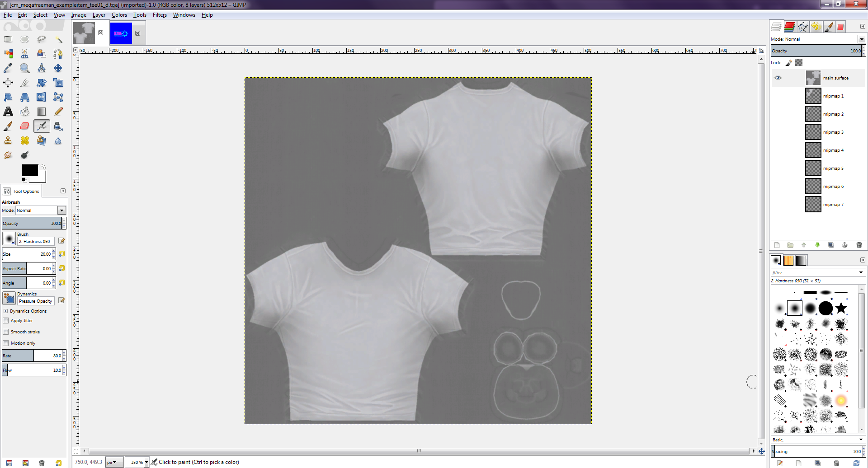
Task: Switch to the Paths tab
Action: click(803, 27)
